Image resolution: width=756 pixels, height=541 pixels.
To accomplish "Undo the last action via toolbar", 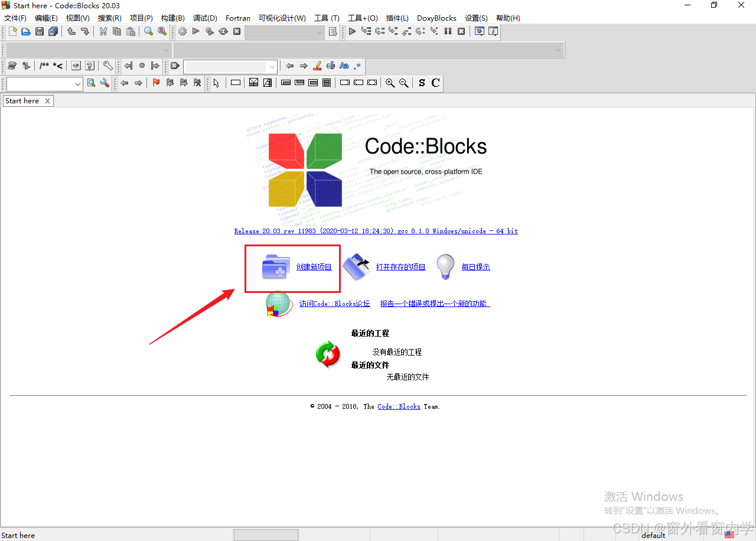I will pyautogui.click(x=71, y=32).
